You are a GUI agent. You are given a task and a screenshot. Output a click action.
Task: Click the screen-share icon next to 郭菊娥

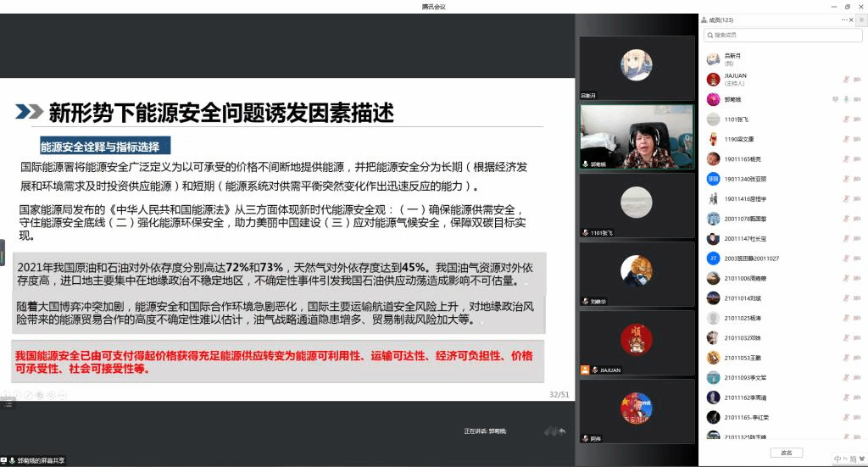click(x=836, y=99)
